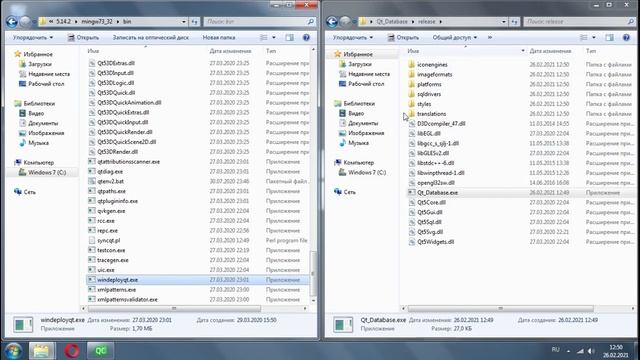Click Открыть in the right window toolbar
Viewport: 640px width, 360px height.
pyautogui.click(x=403, y=38)
